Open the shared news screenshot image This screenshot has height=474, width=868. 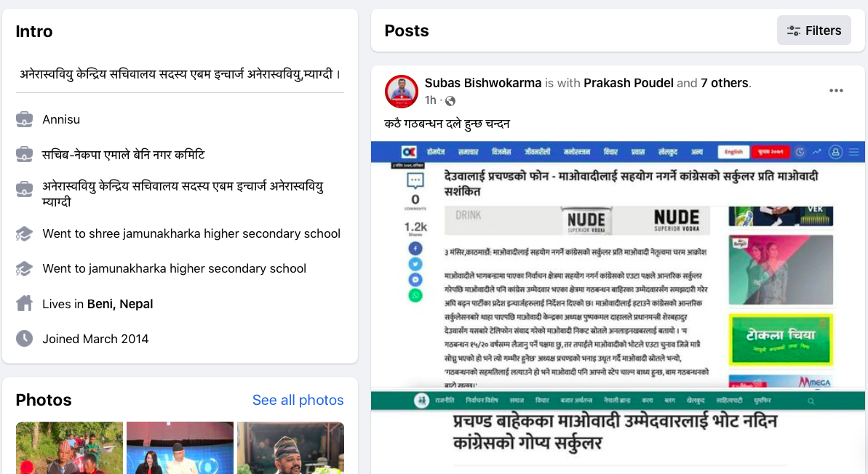(618, 307)
